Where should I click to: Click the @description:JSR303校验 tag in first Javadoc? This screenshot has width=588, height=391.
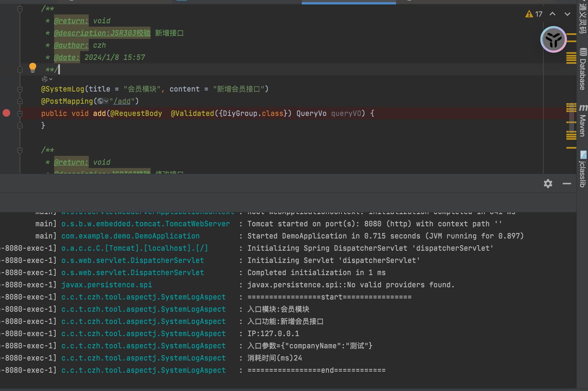[102, 33]
